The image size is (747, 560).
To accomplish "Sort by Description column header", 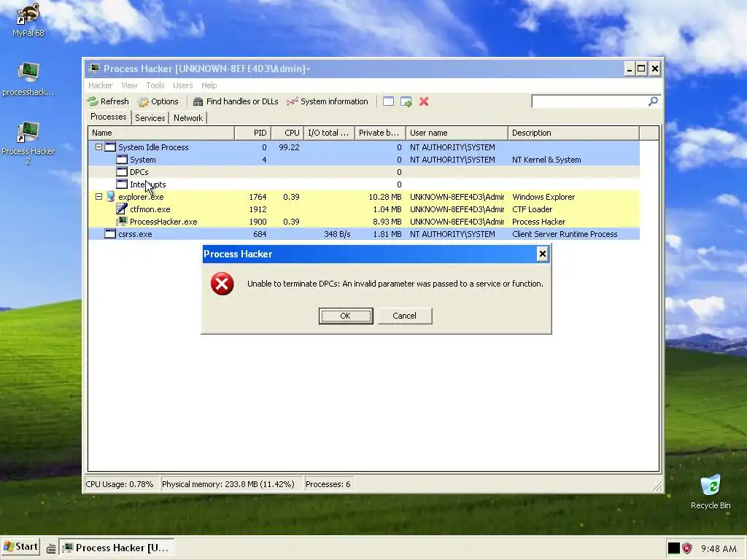I will coord(573,133).
